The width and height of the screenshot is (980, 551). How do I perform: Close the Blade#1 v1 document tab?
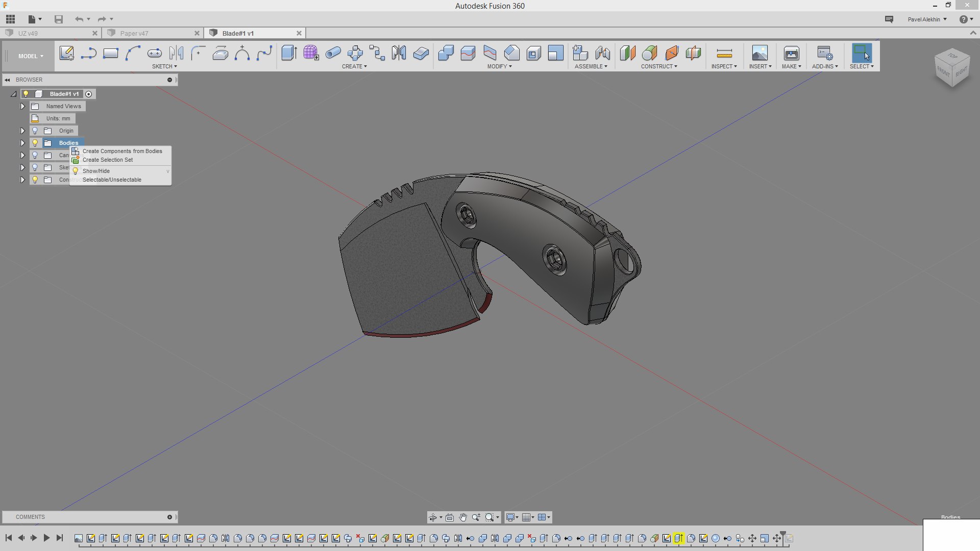point(299,33)
